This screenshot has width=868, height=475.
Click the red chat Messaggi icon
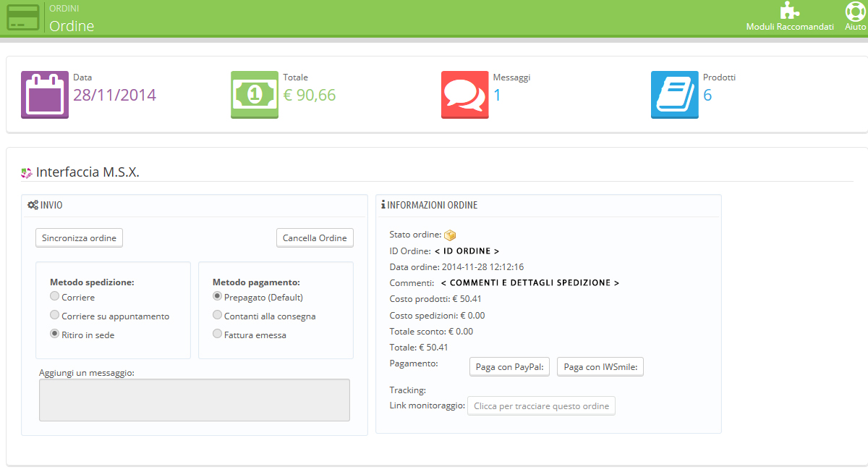(x=465, y=95)
